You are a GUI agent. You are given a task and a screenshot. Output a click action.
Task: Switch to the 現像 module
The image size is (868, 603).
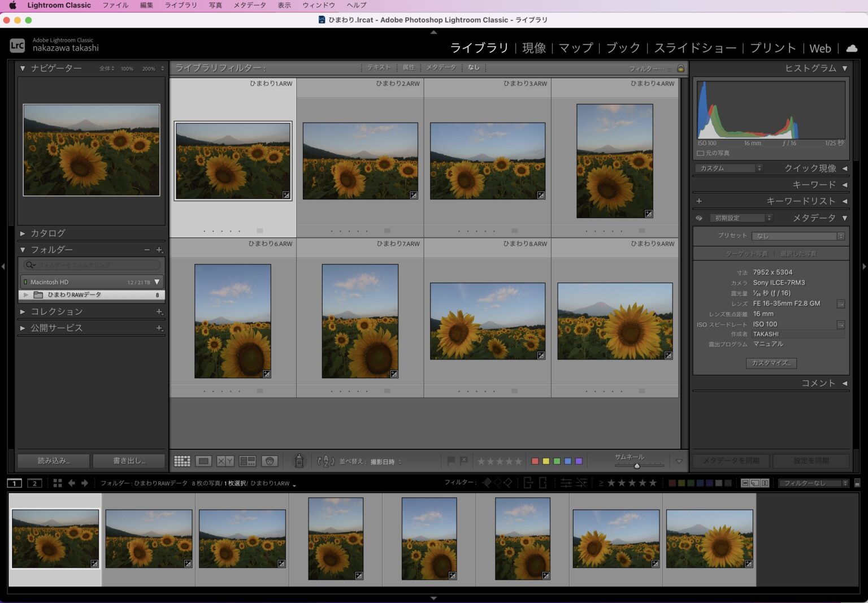point(534,48)
